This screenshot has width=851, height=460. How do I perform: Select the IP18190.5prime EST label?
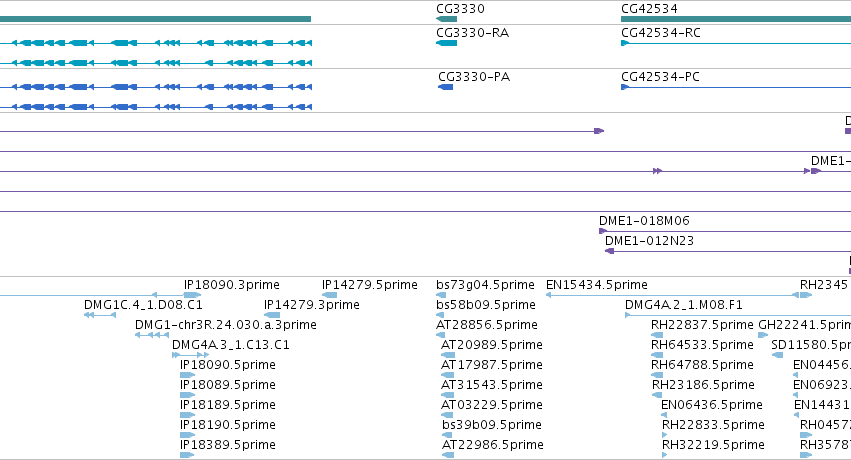228,425
